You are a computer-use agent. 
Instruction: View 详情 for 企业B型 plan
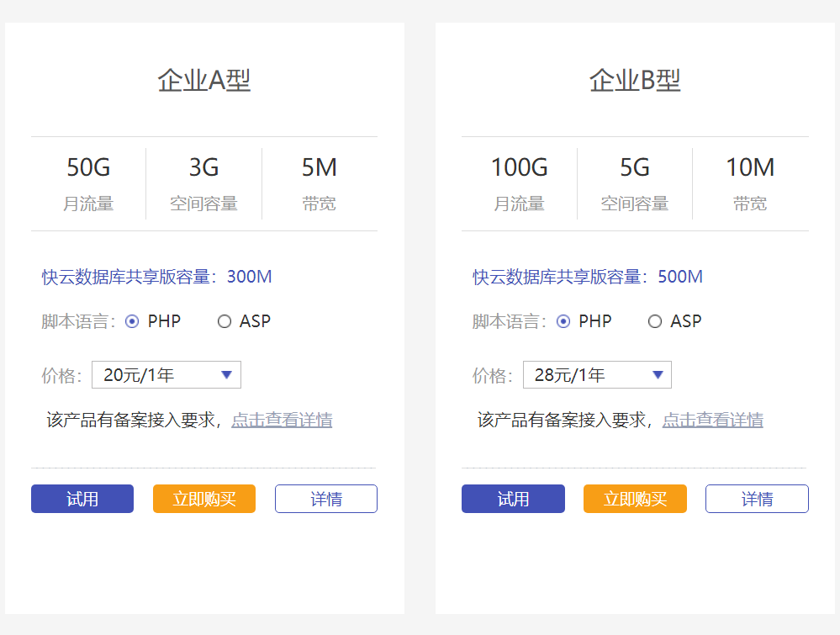tap(757, 499)
